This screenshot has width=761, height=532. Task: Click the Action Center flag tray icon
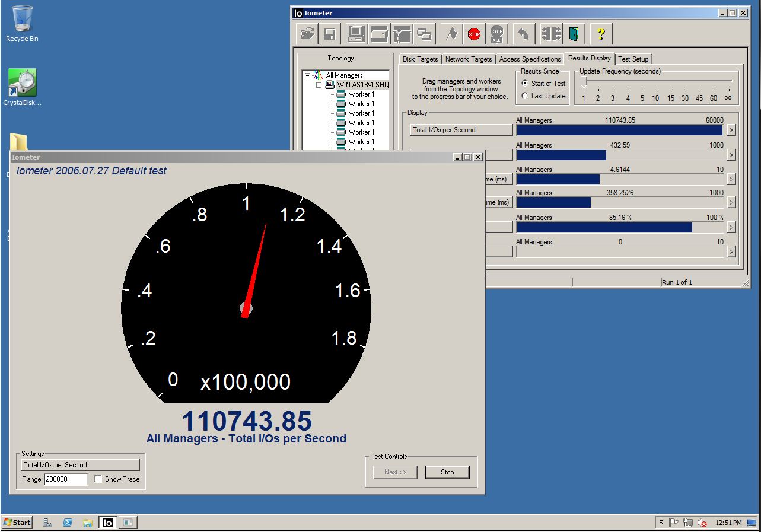(x=674, y=523)
